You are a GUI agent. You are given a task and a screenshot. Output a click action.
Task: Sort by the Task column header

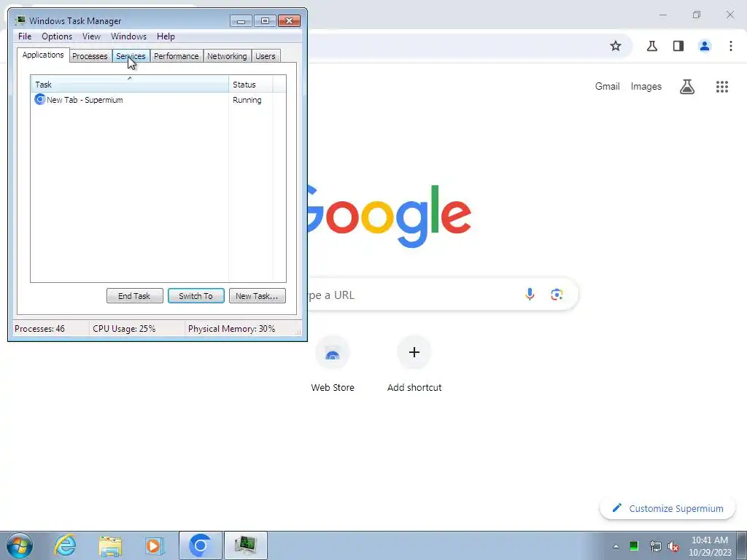point(130,85)
